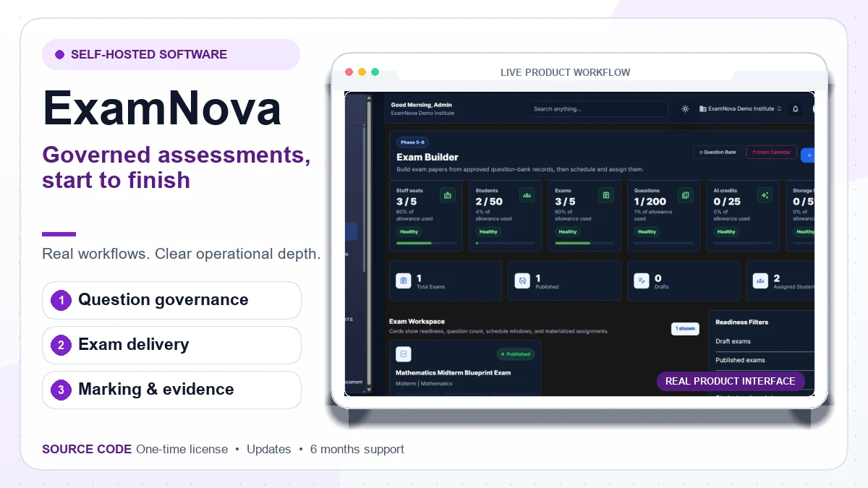Click the Drafts edit icon
Image resolution: width=868 pixels, height=488 pixels.
642,281
